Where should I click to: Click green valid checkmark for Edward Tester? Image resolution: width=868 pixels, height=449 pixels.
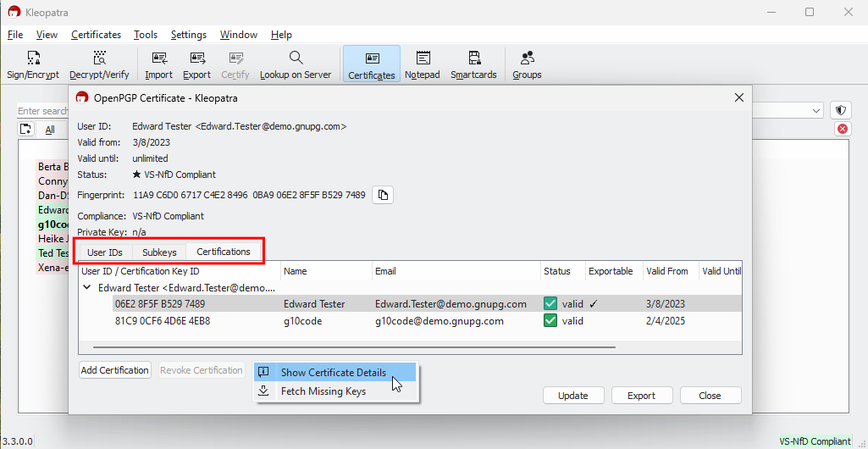point(550,303)
